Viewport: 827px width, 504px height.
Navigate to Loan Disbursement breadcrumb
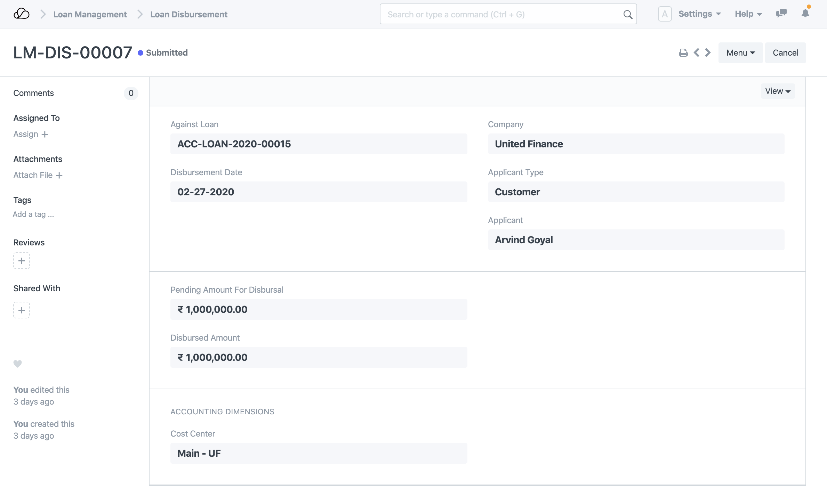pyautogui.click(x=189, y=14)
